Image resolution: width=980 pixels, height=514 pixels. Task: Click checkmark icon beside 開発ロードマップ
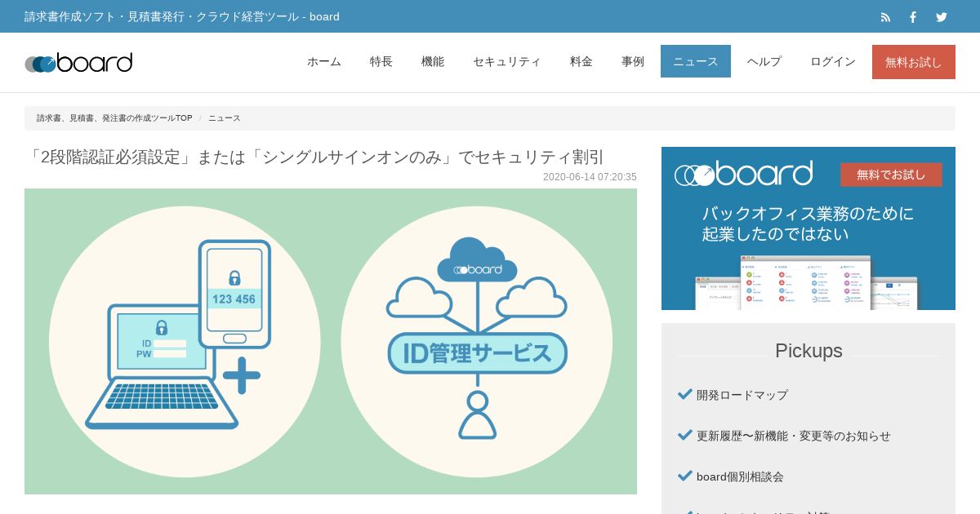click(x=685, y=394)
